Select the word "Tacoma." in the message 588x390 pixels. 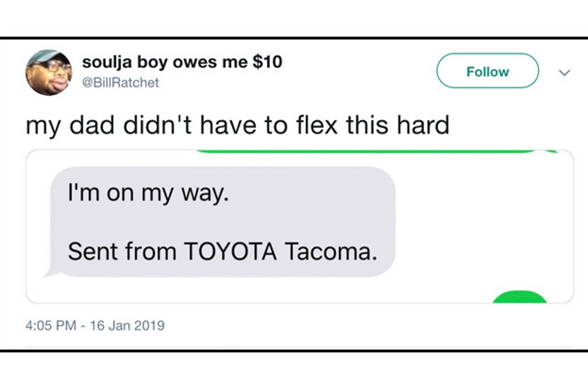pos(331,252)
